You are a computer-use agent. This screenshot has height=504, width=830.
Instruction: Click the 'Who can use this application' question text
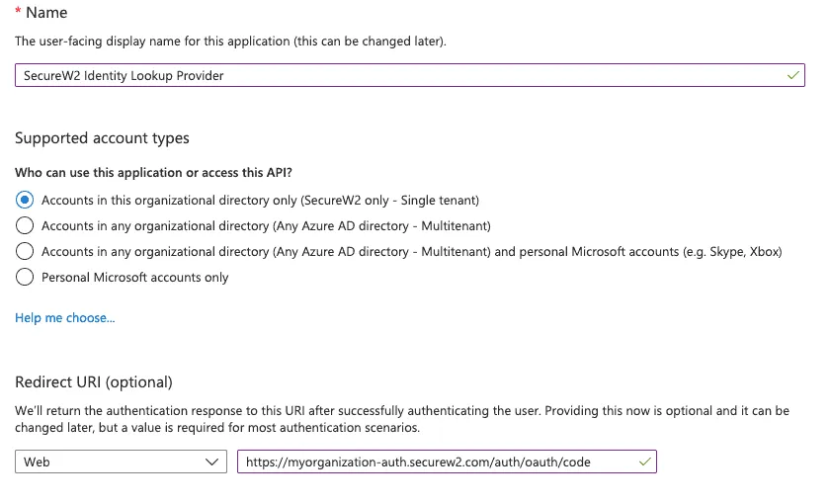(x=153, y=173)
